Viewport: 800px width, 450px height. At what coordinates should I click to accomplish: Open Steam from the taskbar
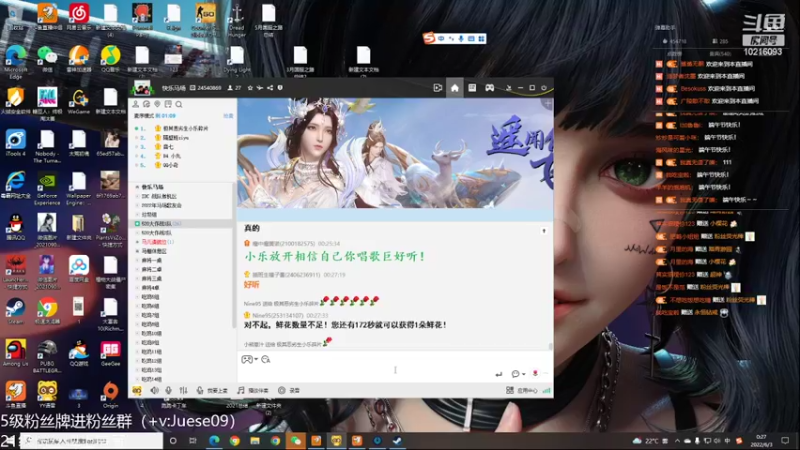click(x=397, y=441)
